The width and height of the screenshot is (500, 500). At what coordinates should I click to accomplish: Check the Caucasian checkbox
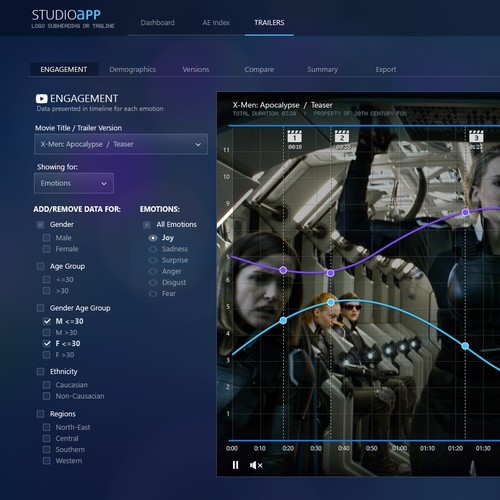(47, 385)
